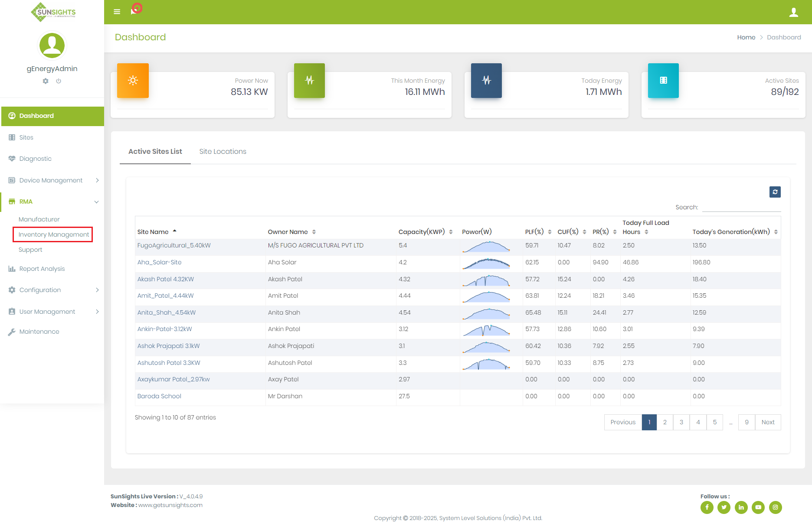Select Inventory Management under RMA

[52, 234]
